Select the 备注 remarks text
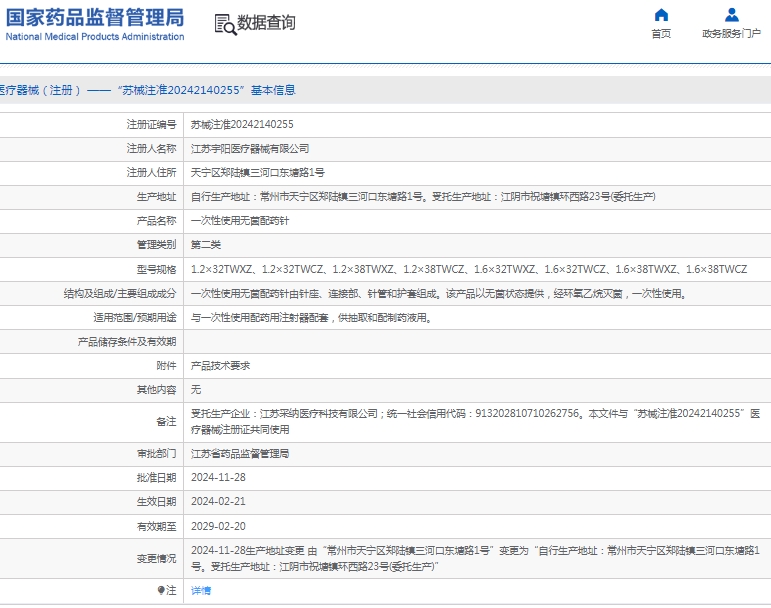 [x=475, y=421]
